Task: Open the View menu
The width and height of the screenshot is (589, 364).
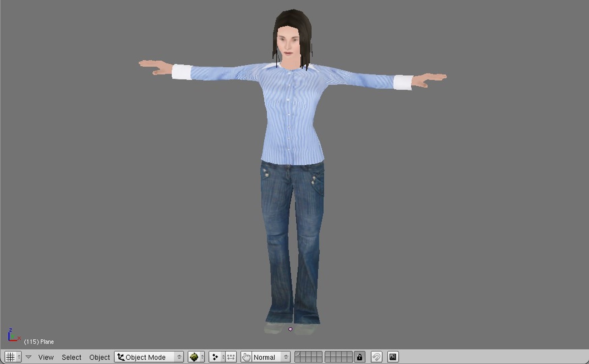Action: pyautogui.click(x=46, y=357)
